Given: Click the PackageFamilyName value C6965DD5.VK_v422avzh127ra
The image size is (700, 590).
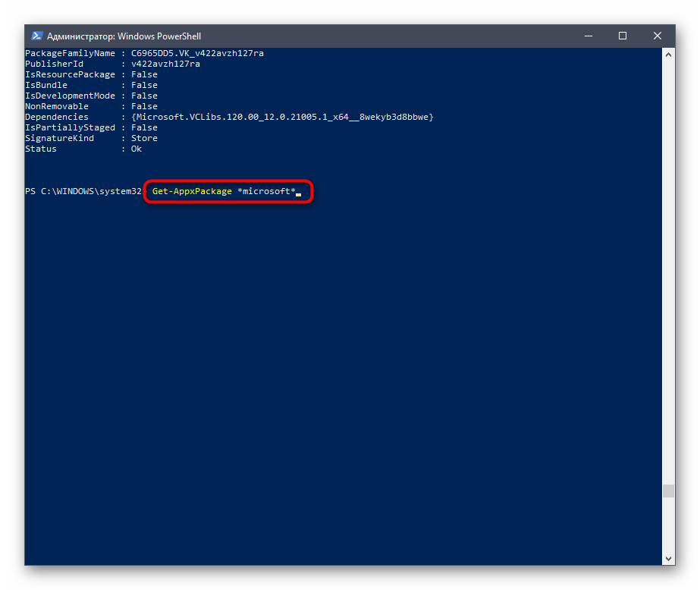Looking at the screenshot, I should [x=197, y=53].
